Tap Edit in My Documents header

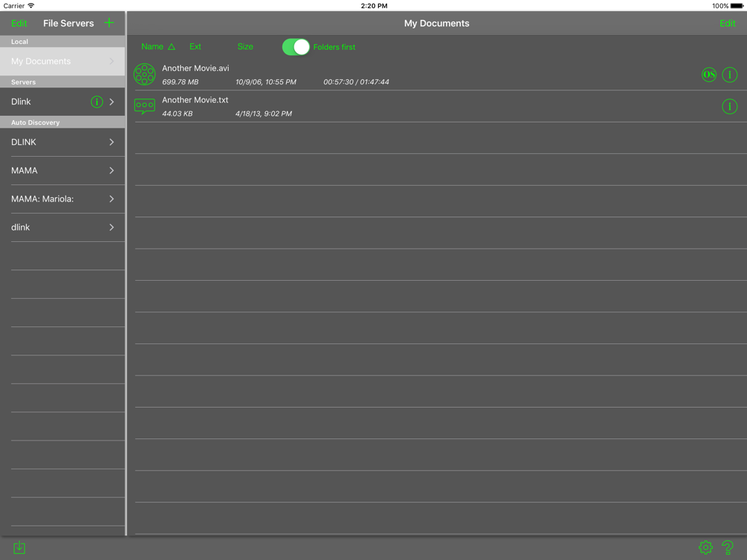point(728,23)
